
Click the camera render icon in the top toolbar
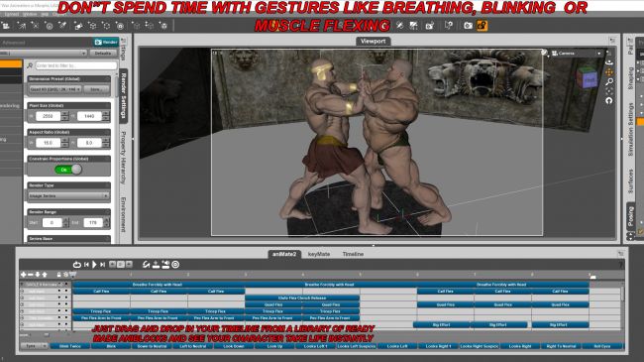point(468,26)
